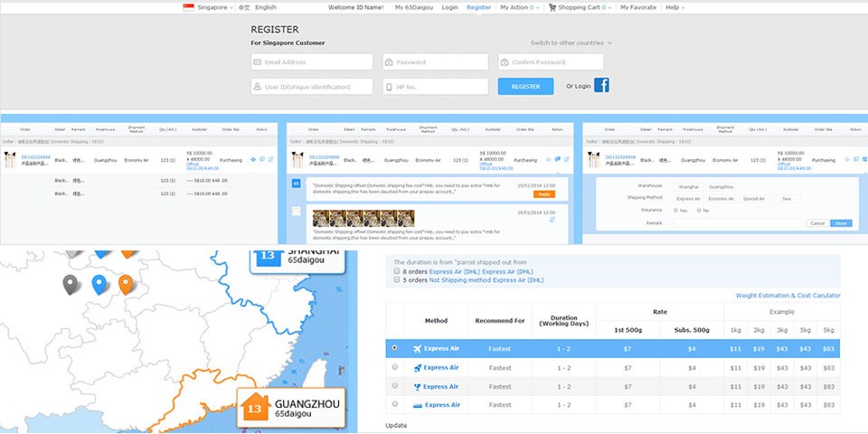Open the Singapore country dropdown

[210, 7]
